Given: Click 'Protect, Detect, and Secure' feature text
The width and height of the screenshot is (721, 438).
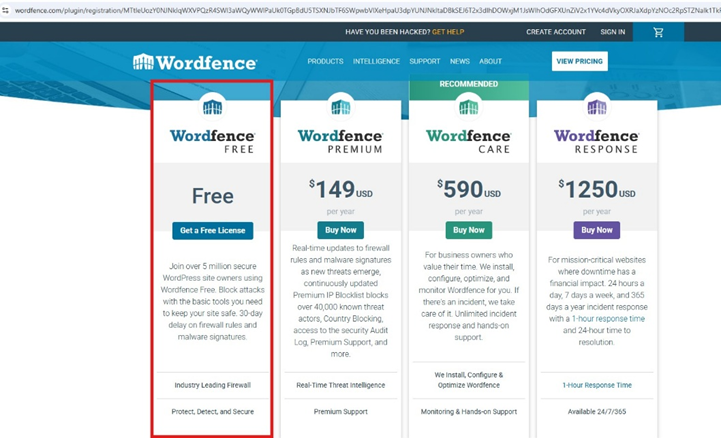Looking at the screenshot, I should [x=212, y=412].
